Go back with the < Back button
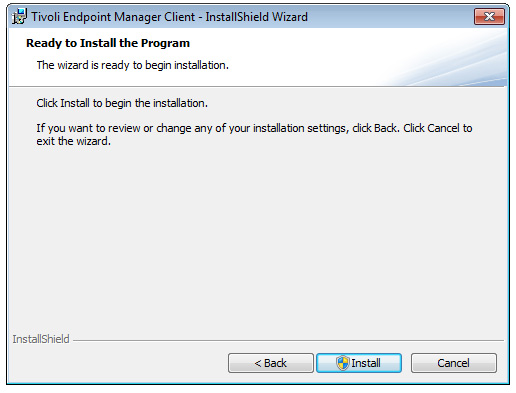The width and height of the screenshot is (516, 393). [x=271, y=363]
